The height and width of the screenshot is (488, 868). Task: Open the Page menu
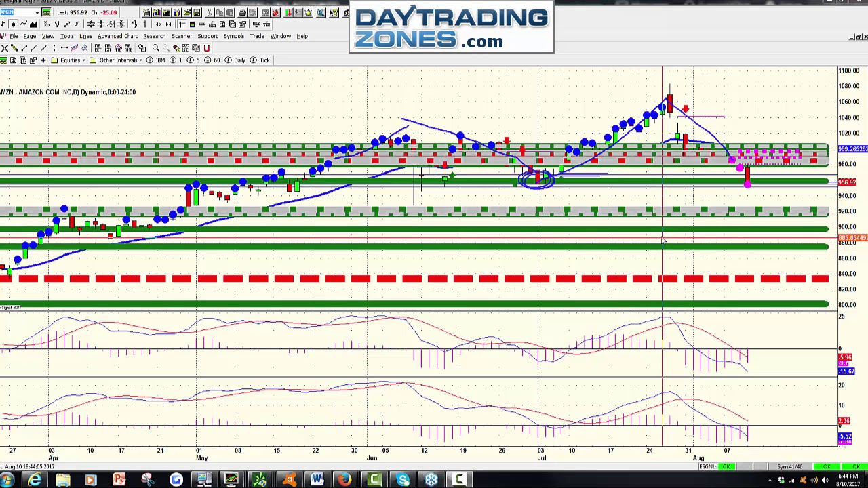pyautogui.click(x=30, y=36)
